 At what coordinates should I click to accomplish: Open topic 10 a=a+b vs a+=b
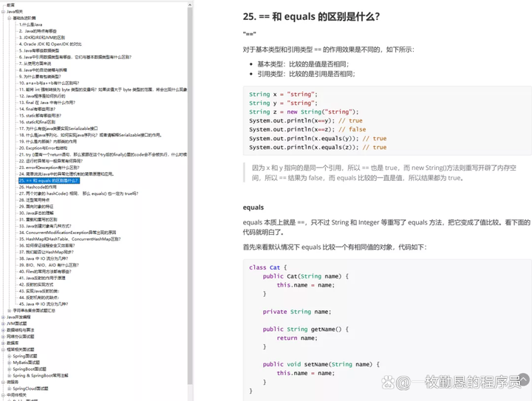[49, 83]
